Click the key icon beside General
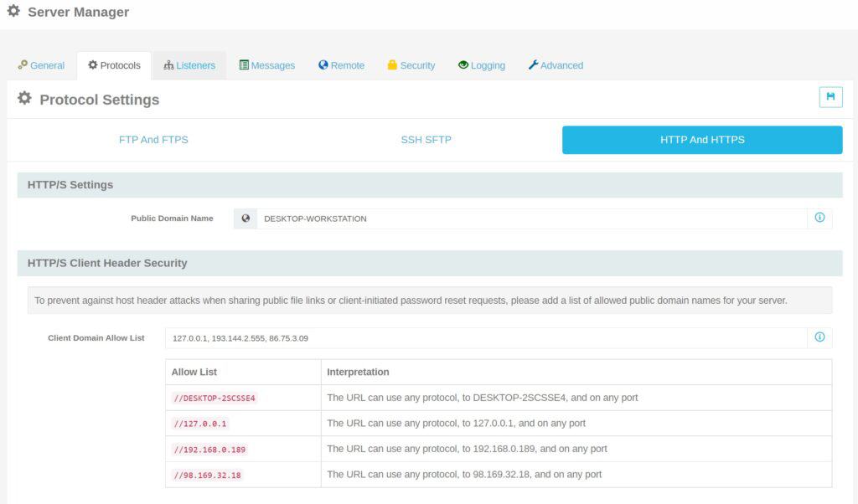The height and width of the screenshot is (504, 858). tap(23, 65)
